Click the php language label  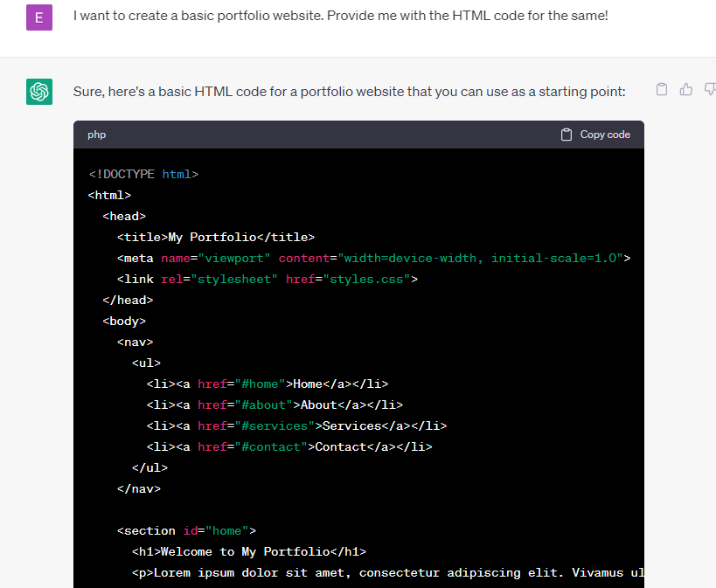pos(96,135)
